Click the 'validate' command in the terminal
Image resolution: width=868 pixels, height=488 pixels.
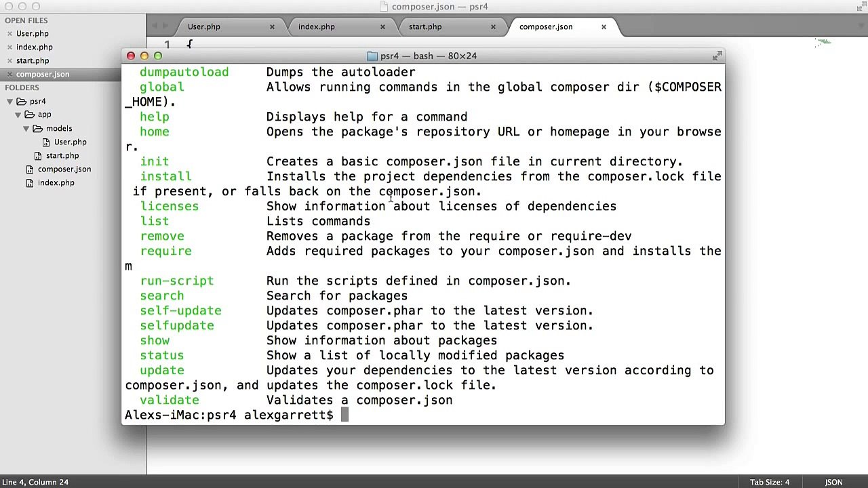(170, 400)
